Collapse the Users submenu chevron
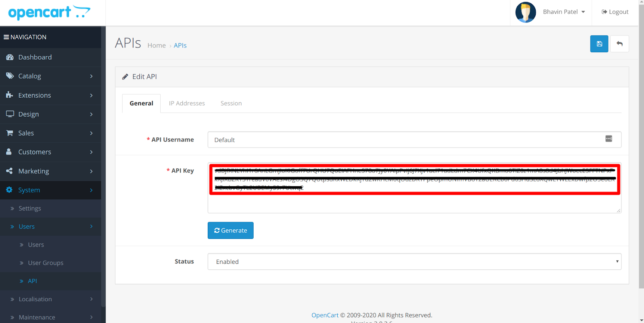The width and height of the screenshot is (644, 323). pyautogui.click(x=91, y=226)
